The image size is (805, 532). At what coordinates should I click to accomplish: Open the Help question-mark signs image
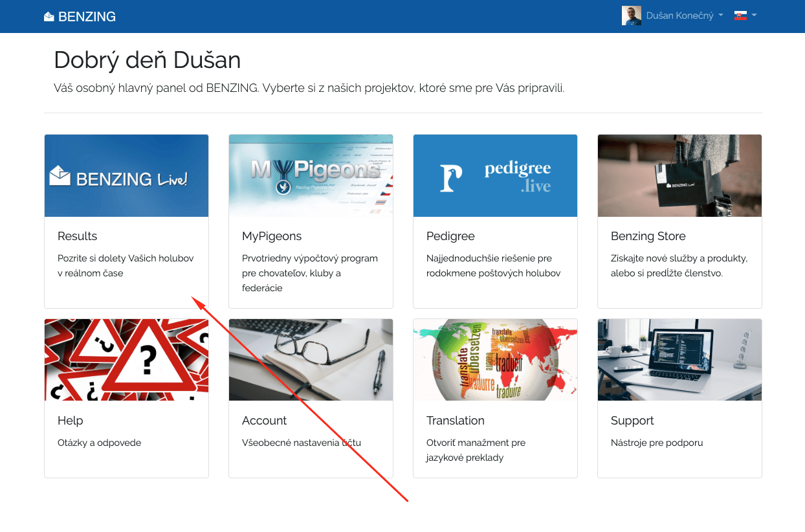(x=126, y=360)
